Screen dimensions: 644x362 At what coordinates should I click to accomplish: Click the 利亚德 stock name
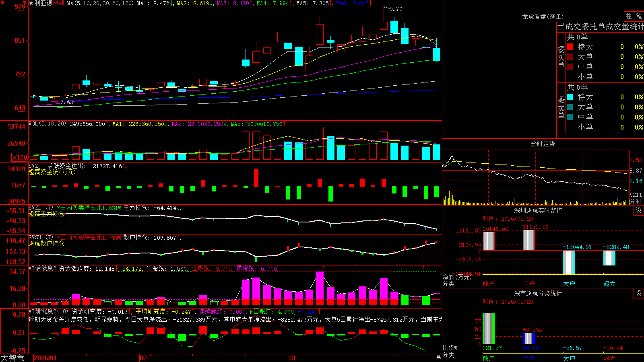[43, 3]
